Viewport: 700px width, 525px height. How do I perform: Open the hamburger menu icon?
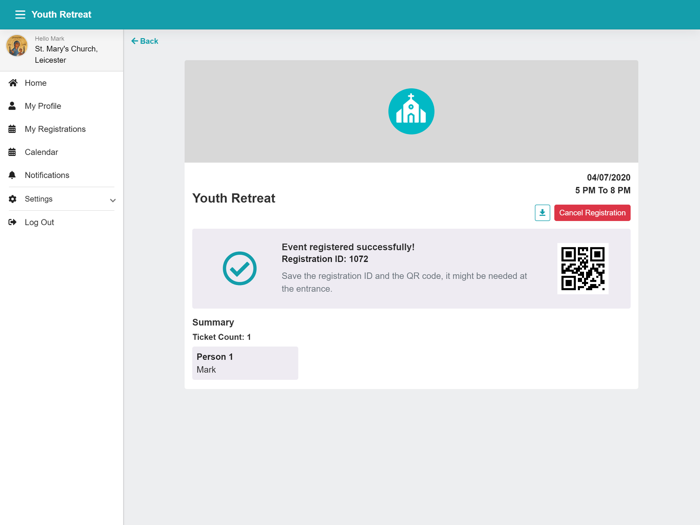pyautogui.click(x=20, y=14)
